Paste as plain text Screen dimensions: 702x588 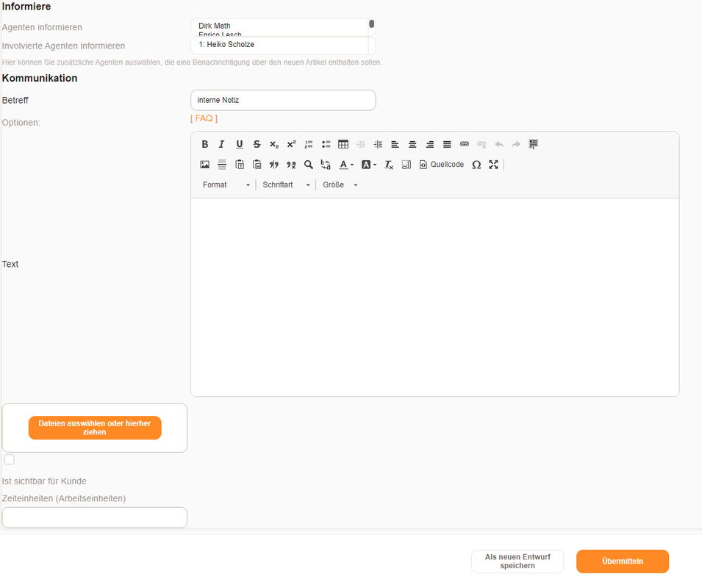[240, 165]
